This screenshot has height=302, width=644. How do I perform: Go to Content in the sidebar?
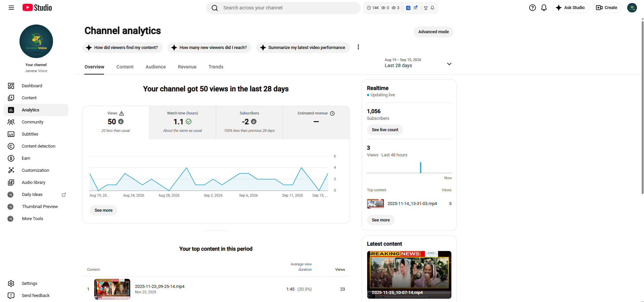(36, 98)
